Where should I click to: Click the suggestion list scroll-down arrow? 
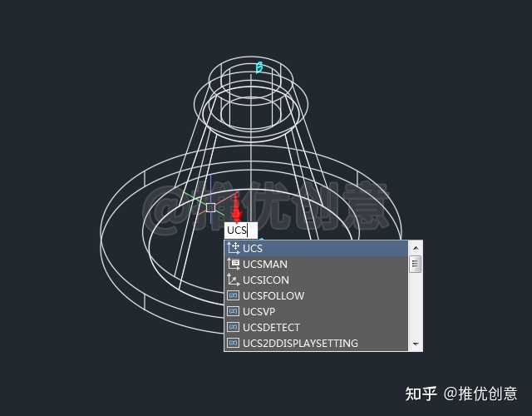(416, 344)
